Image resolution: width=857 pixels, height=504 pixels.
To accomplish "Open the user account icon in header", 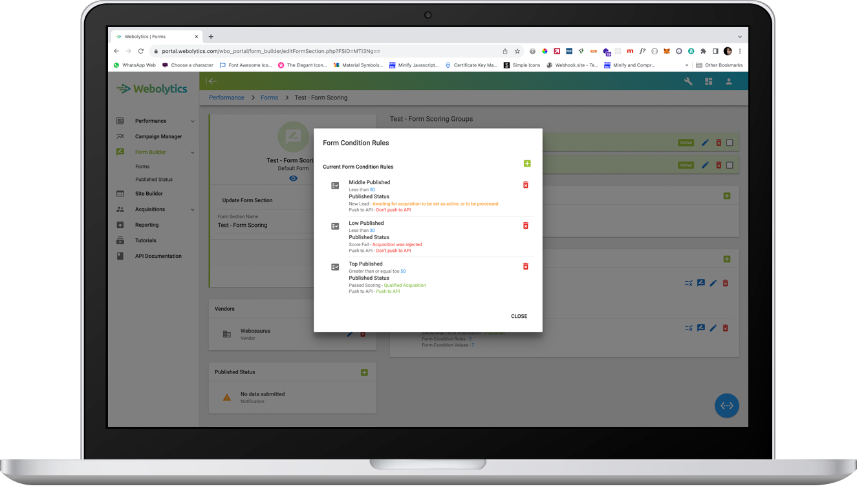I will click(729, 81).
